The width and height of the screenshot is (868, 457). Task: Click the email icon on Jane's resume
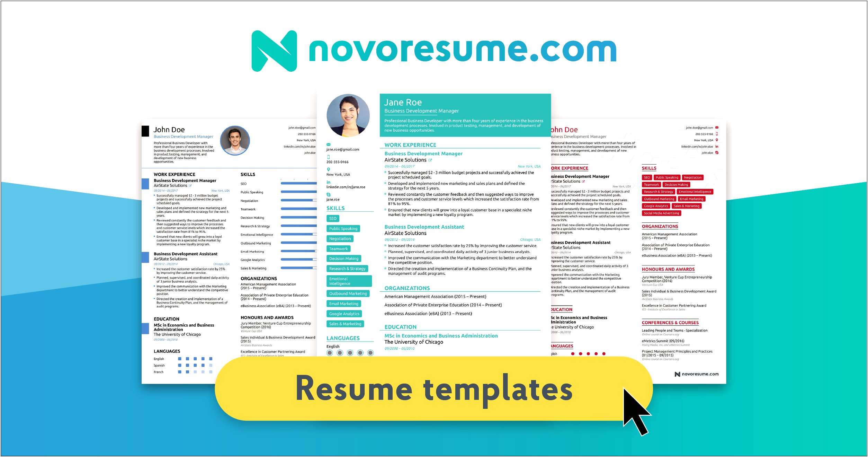328,144
